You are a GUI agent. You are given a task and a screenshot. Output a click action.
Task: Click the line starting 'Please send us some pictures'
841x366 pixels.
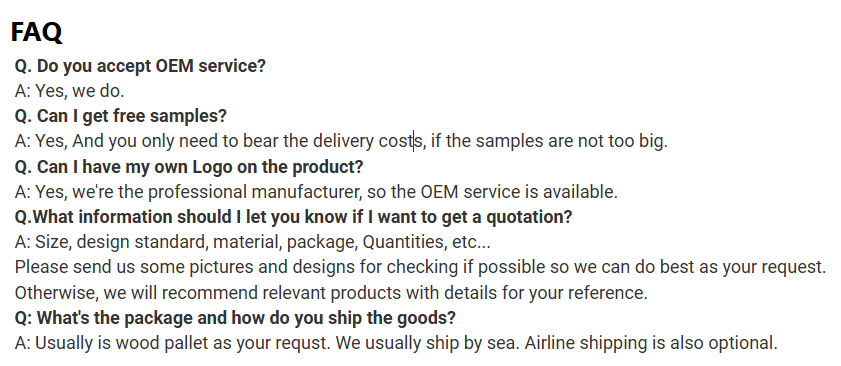pos(420,267)
